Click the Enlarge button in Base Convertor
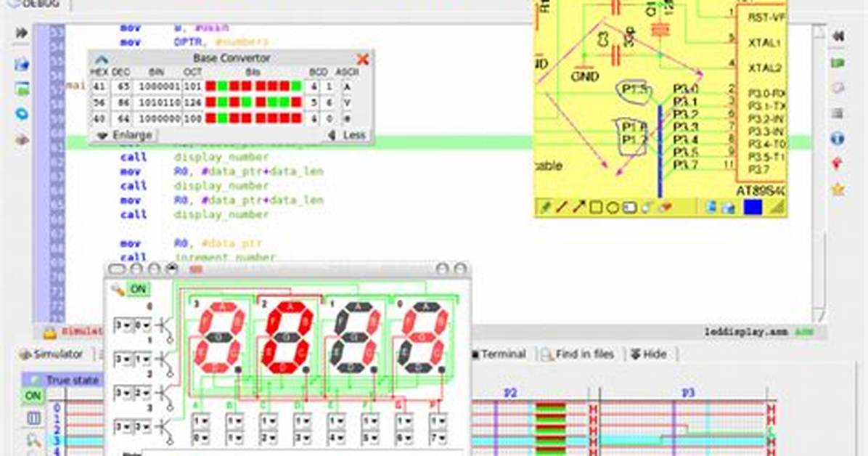This screenshot has width=868, height=456. (x=125, y=135)
